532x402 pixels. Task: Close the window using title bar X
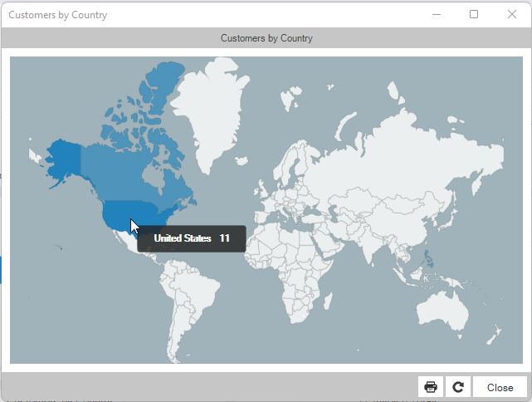point(512,14)
